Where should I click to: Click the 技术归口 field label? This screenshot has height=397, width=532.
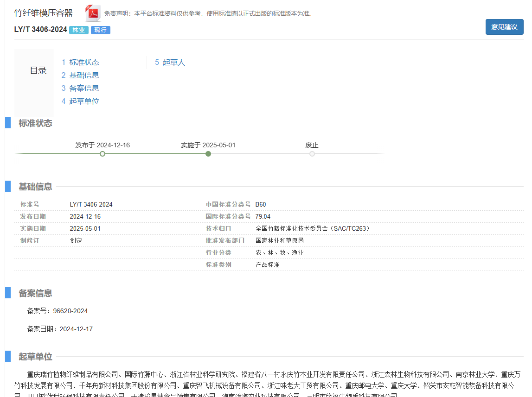coord(218,229)
